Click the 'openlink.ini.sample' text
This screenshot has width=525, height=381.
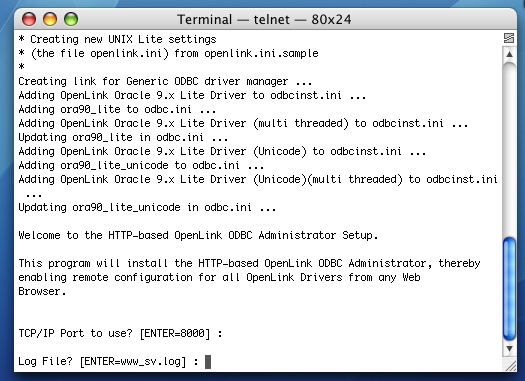coord(261,53)
